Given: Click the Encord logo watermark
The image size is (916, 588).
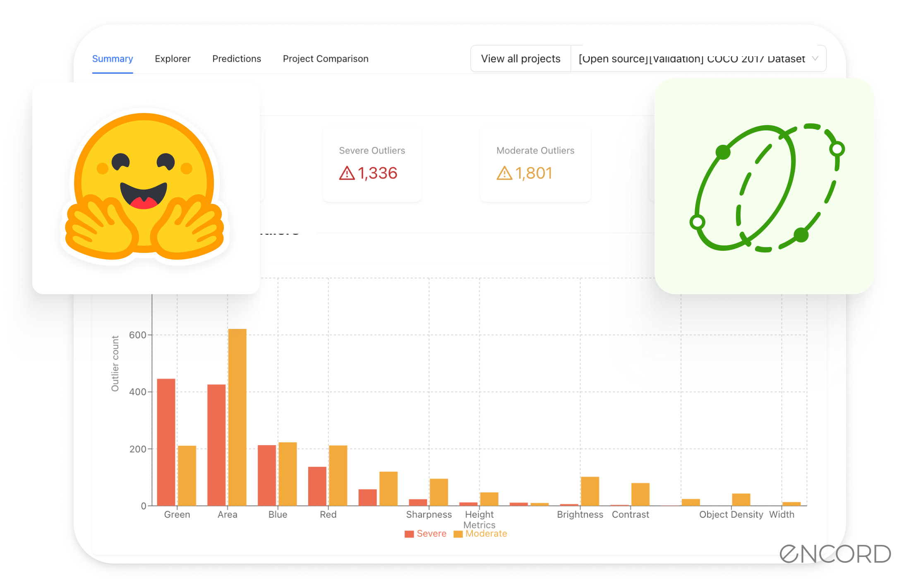Looking at the screenshot, I should point(835,554).
